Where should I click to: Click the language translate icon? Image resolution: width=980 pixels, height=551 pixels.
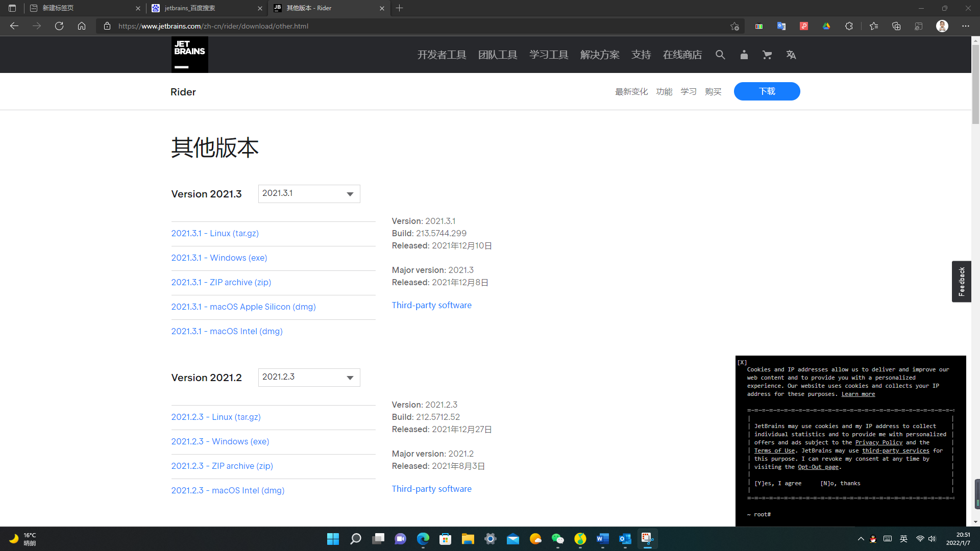[x=791, y=55]
